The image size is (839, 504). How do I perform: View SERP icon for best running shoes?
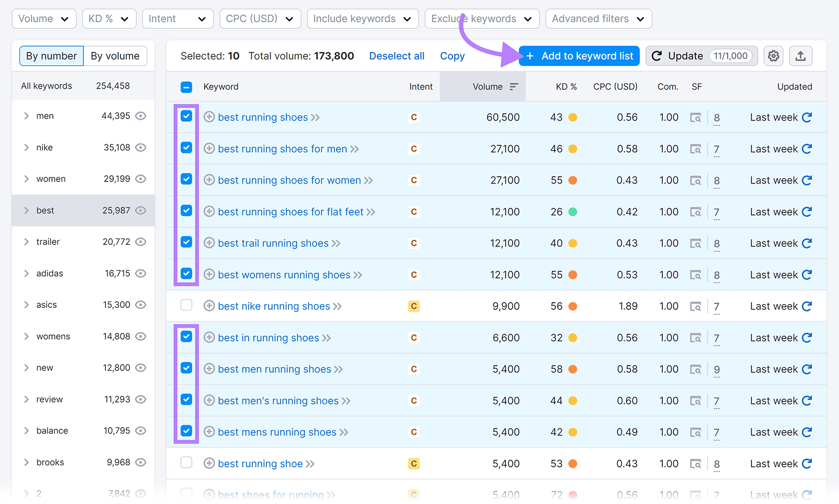click(x=695, y=117)
